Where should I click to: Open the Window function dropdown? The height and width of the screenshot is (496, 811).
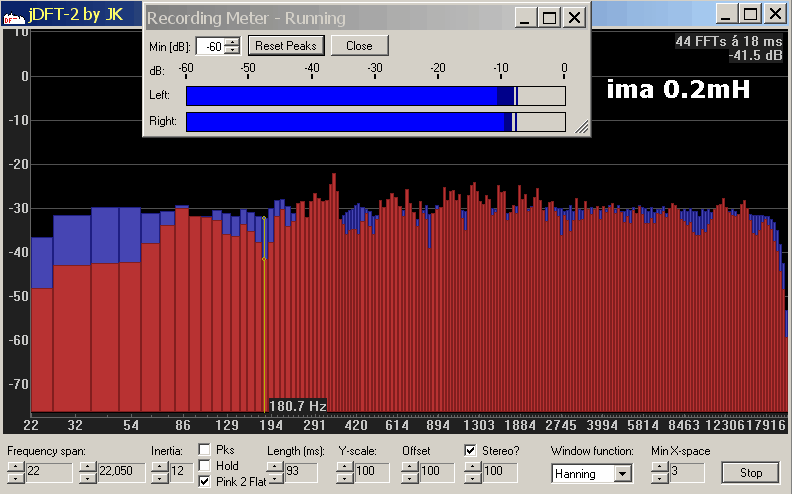pyautogui.click(x=623, y=473)
